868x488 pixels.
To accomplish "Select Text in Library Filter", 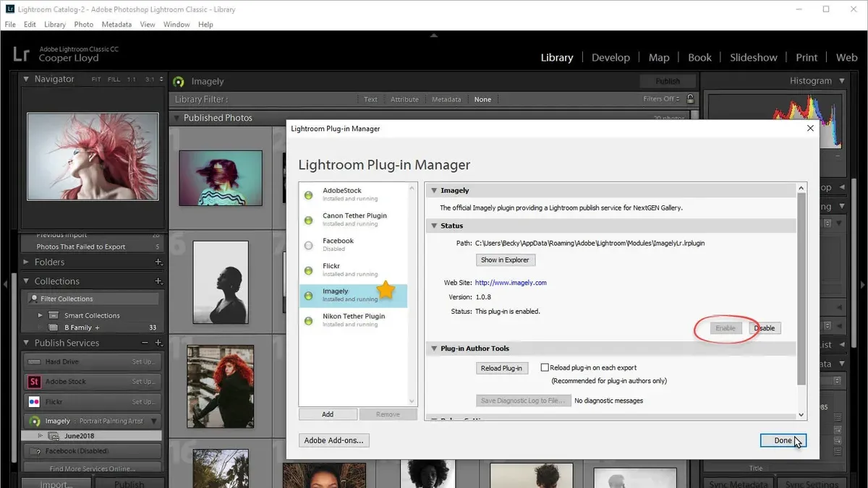I will click(370, 100).
